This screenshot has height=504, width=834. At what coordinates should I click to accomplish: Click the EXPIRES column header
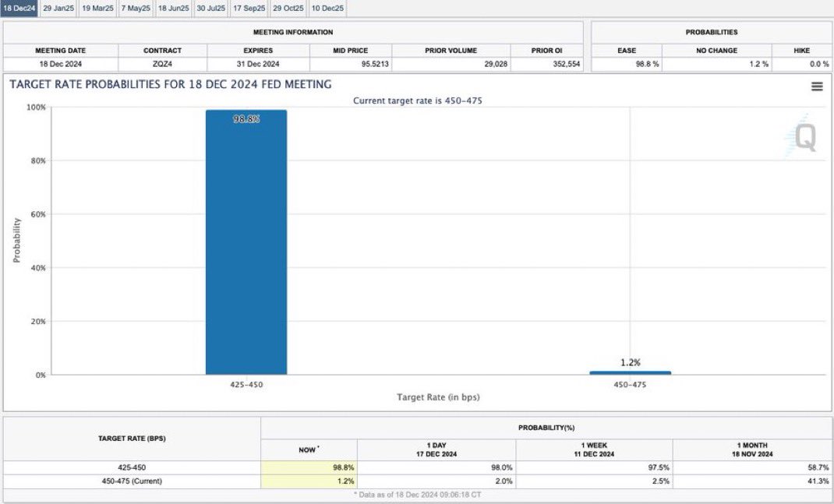tap(258, 51)
